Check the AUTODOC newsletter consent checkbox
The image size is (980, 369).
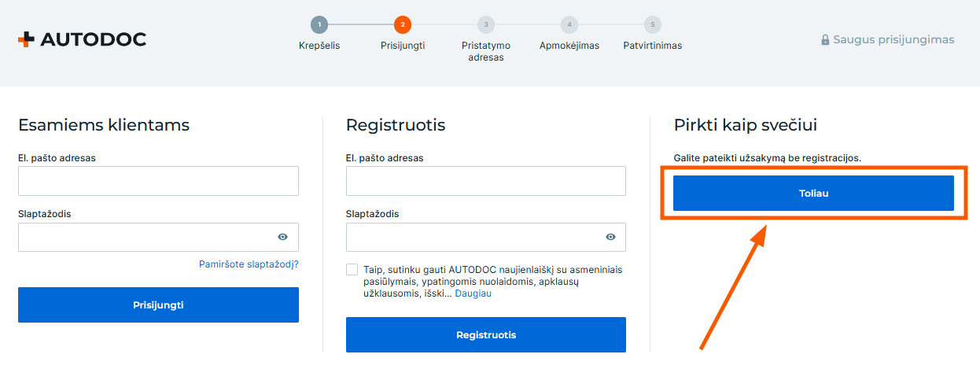(352, 270)
